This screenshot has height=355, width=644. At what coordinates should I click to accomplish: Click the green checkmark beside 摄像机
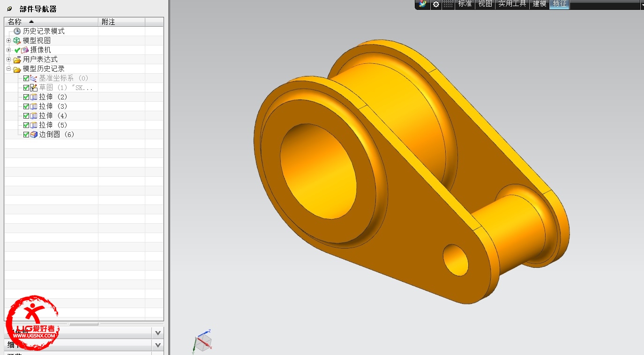(x=17, y=50)
